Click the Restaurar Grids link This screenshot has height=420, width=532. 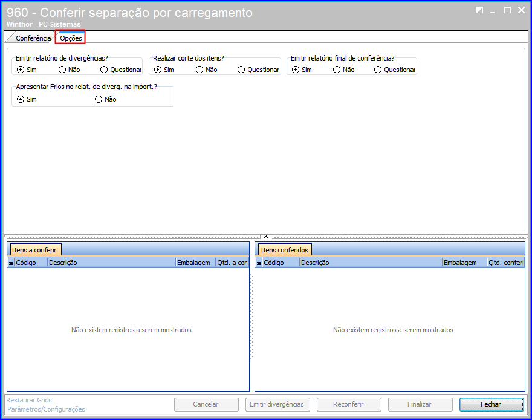[29, 400]
